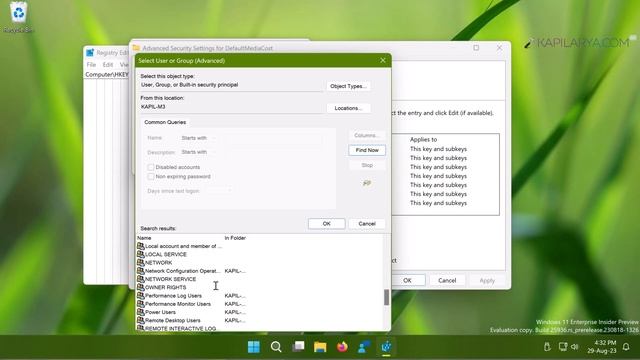
Task: Open the Name 'Starts with' dropdown
Action: pyautogui.click(x=199, y=138)
